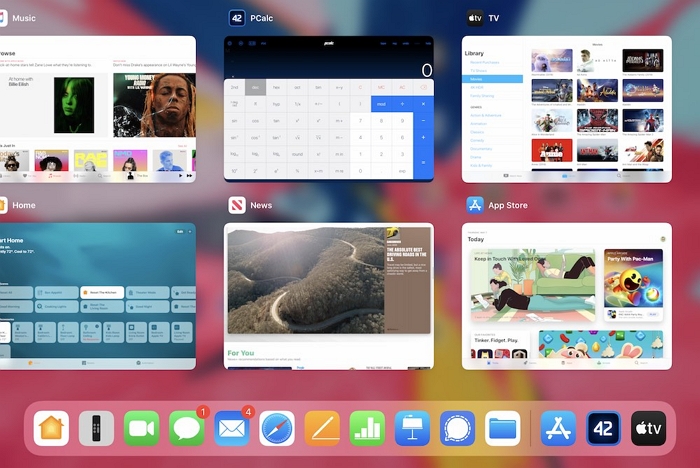Open Keep in Touch With Loved Ones story
This screenshot has height=468, width=700.
(x=533, y=286)
